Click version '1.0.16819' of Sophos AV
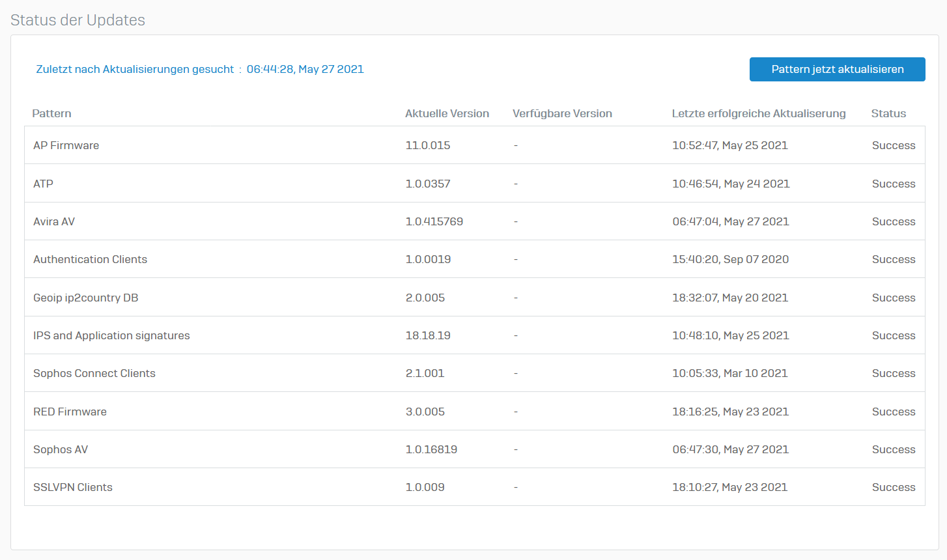 pyautogui.click(x=431, y=449)
